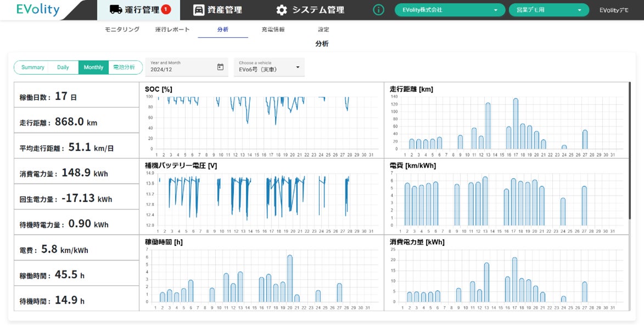Open the 設定 tab
Image resolution: width=644 pixels, height=332 pixels.
pos(323,30)
